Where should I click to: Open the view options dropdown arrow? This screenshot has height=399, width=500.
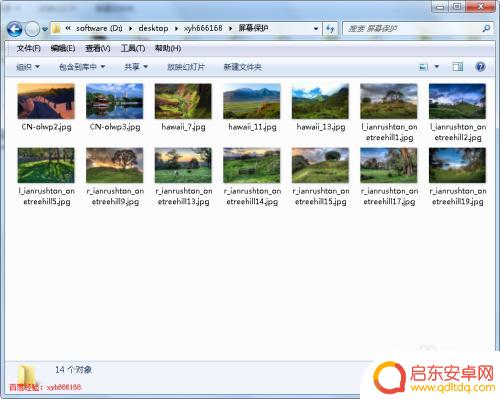(x=437, y=67)
